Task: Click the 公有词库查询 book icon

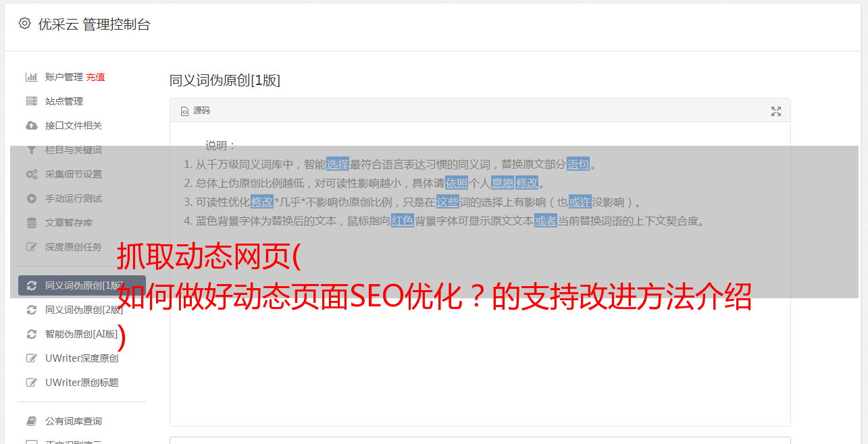Action: 31,421
